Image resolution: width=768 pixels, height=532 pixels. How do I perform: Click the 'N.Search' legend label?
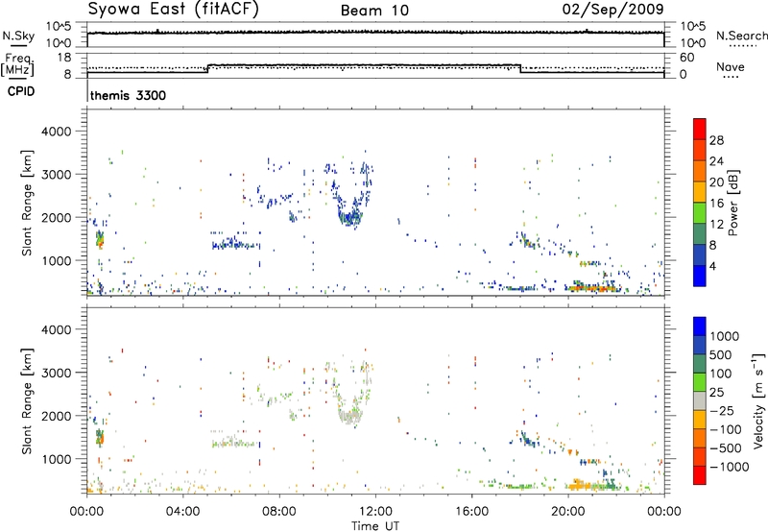pyautogui.click(x=742, y=36)
